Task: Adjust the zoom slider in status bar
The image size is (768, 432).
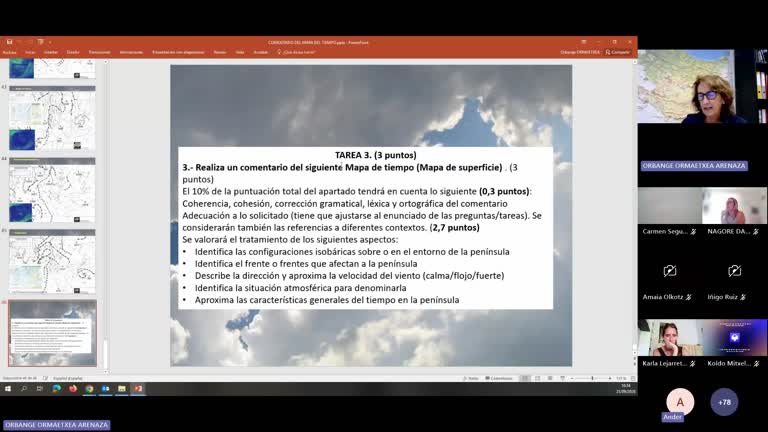Action: (592, 378)
